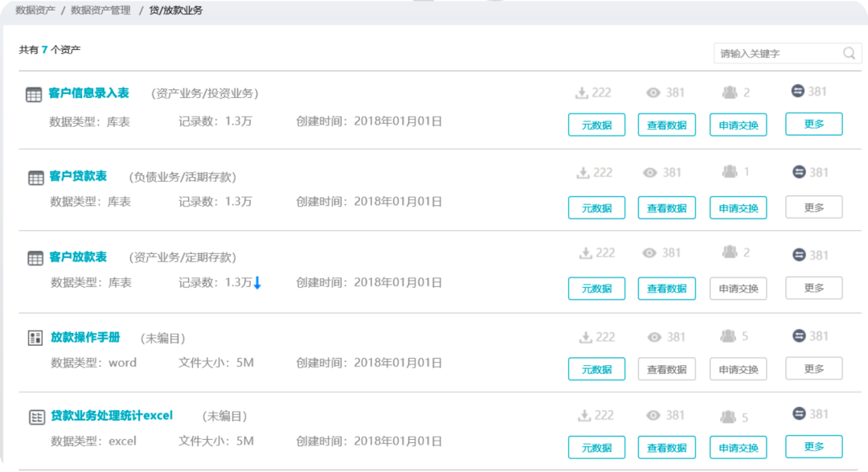Focus the keyword search input field
The image size is (868, 472).
click(777, 54)
